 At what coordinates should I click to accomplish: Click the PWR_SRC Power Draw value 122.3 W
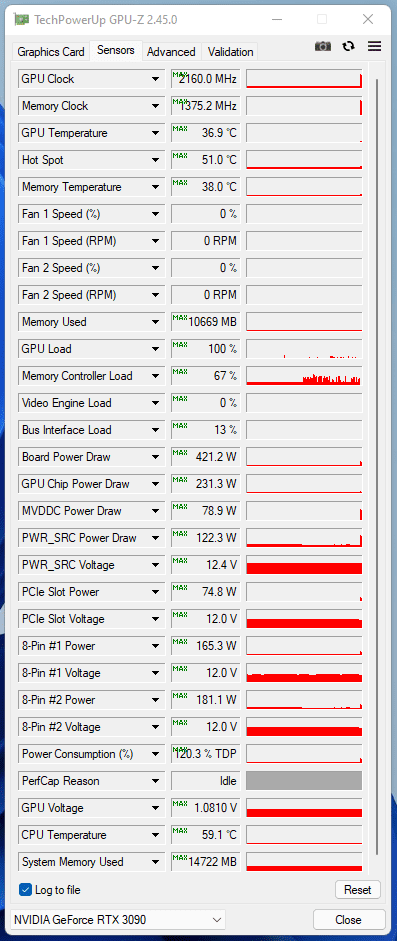[206, 538]
